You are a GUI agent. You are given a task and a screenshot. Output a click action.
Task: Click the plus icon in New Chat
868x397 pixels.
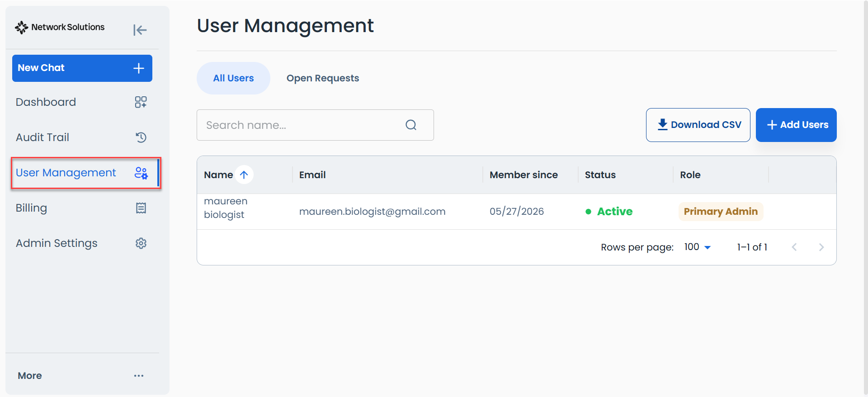point(139,68)
